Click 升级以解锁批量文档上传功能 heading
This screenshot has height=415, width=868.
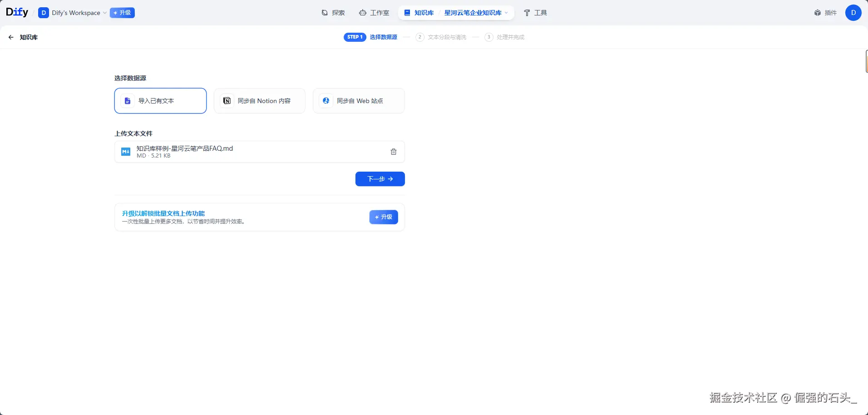coord(163,213)
